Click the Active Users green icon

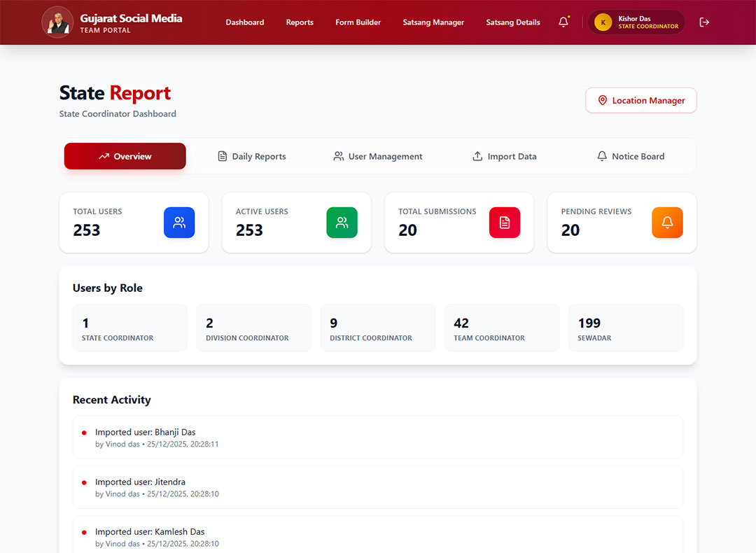[x=342, y=222]
